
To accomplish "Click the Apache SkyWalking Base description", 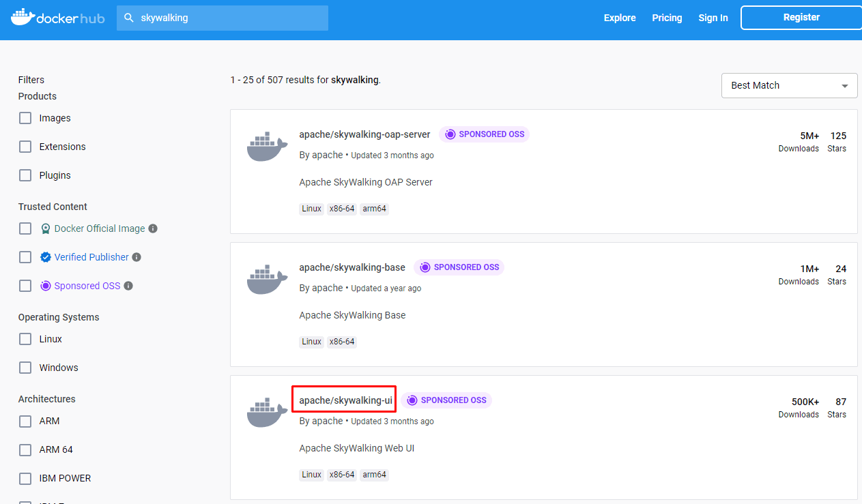I will coord(352,315).
